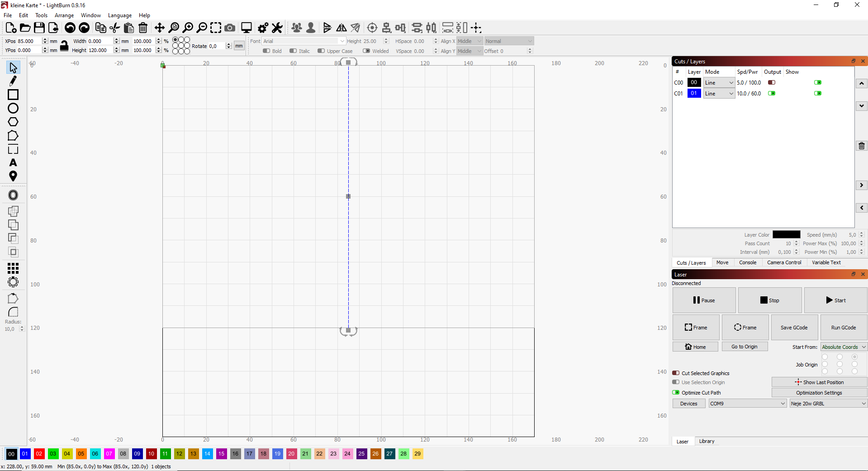Toggle Show switch for layer C00

pyautogui.click(x=818, y=82)
